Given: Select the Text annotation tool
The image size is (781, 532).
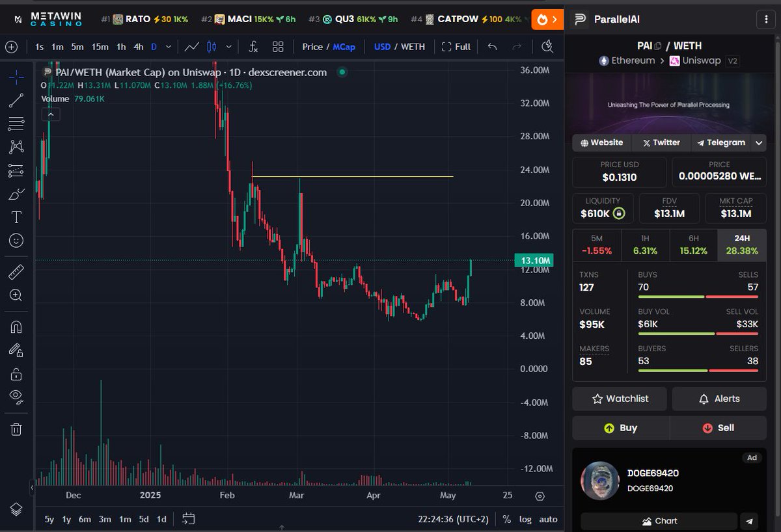Looking at the screenshot, I should pos(16,217).
